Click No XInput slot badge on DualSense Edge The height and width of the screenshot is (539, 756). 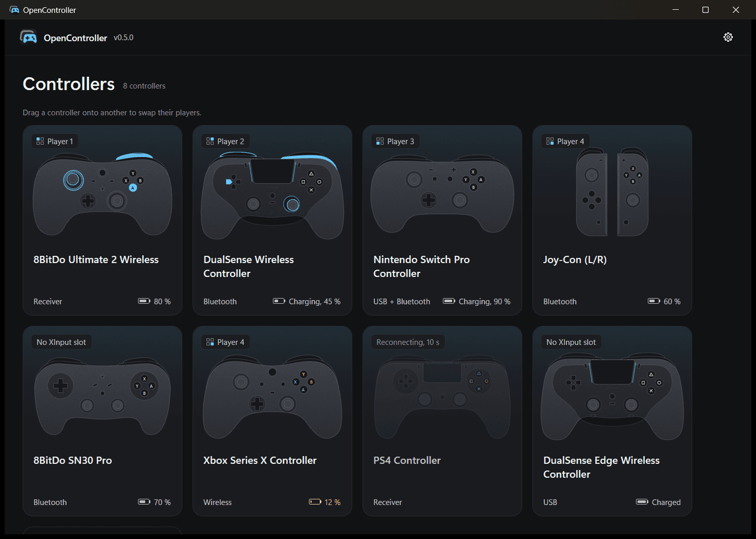pyautogui.click(x=571, y=342)
